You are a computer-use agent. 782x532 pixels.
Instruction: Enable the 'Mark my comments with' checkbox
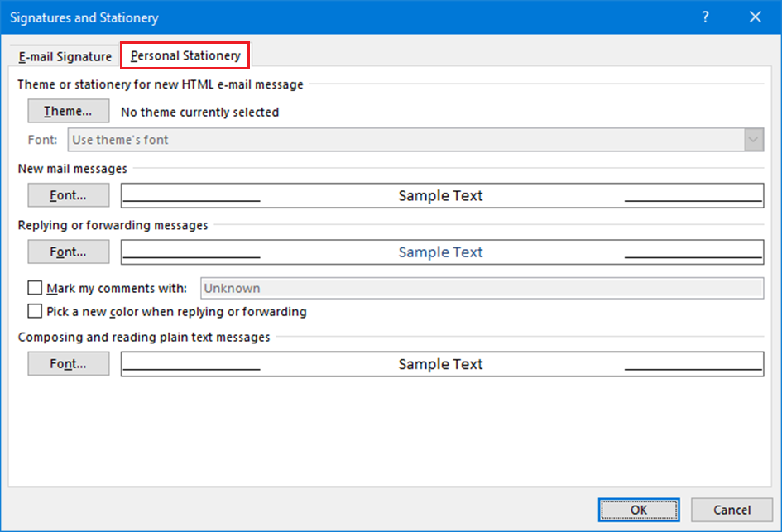click(35, 289)
